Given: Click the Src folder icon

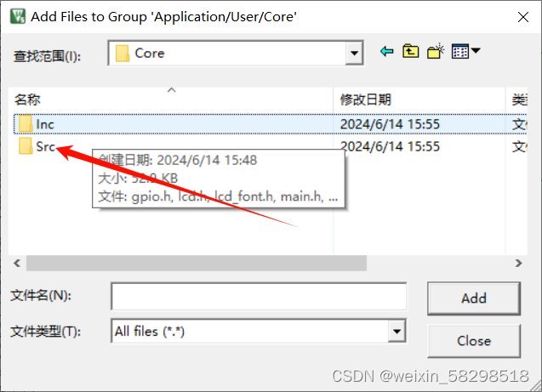Looking at the screenshot, I should click(x=25, y=147).
